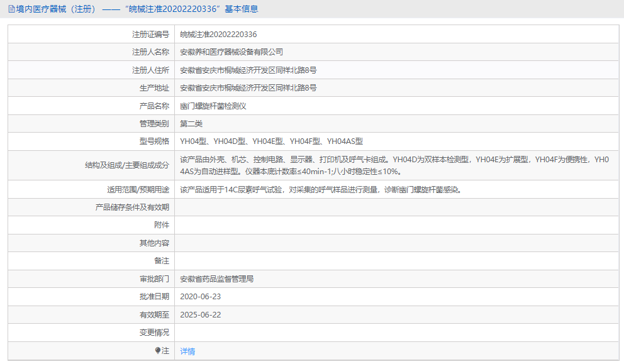Open the 详情 link
The image size is (624, 364).
coord(187,351)
